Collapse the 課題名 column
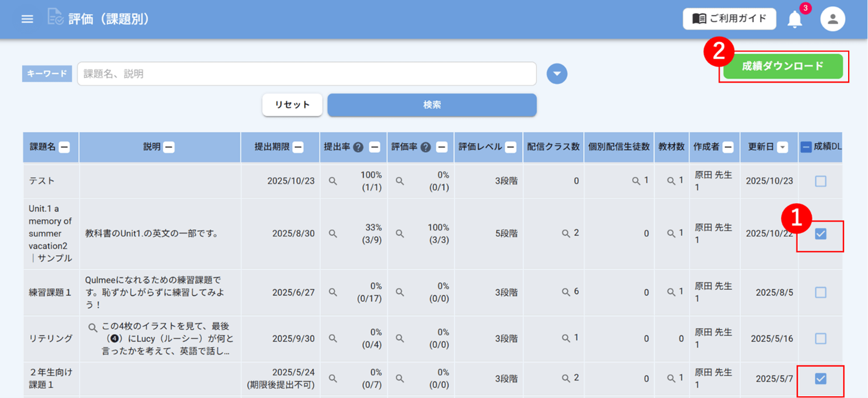Image resolution: width=868 pixels, height=398 pixels. [x=64, y=147]
